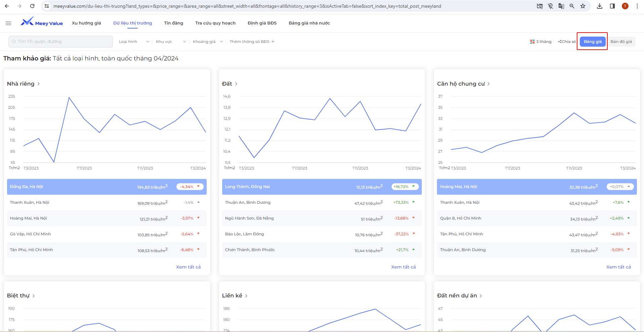Bookmark this page with star icon
This screenshot has width=644, height=332.
[583, 6]
